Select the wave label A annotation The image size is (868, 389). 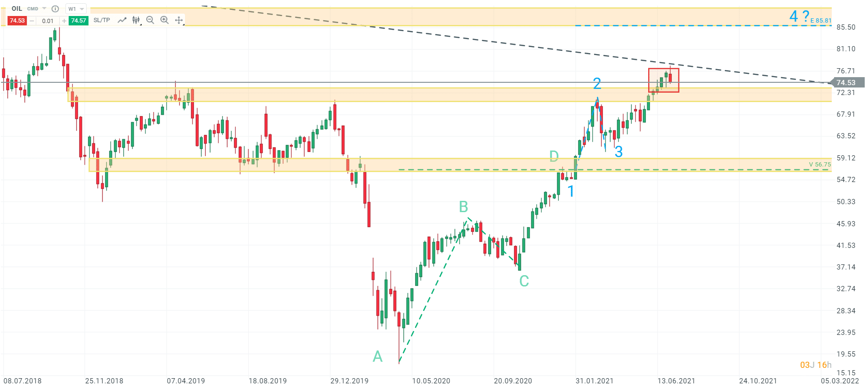(x=378, y=357)
